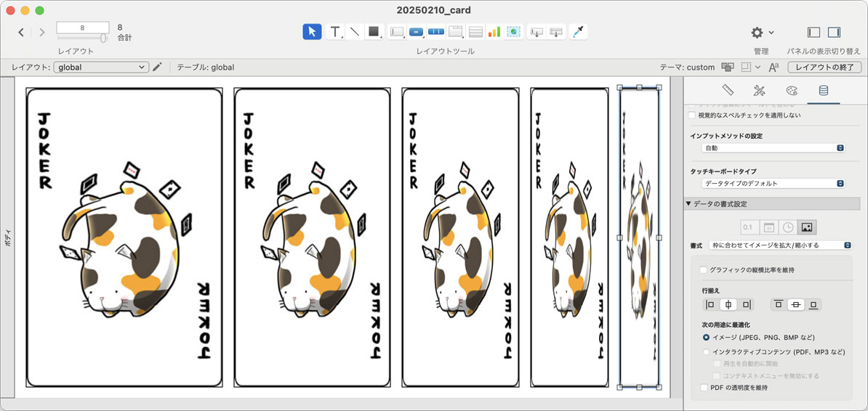Select number data format icon

pos(750,227)
